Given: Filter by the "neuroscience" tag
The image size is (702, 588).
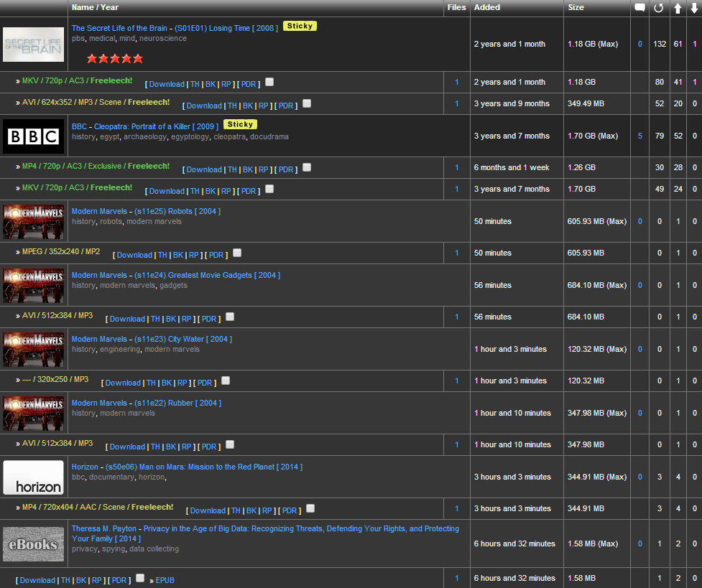Looking at the screenshot, I should 163,39.
